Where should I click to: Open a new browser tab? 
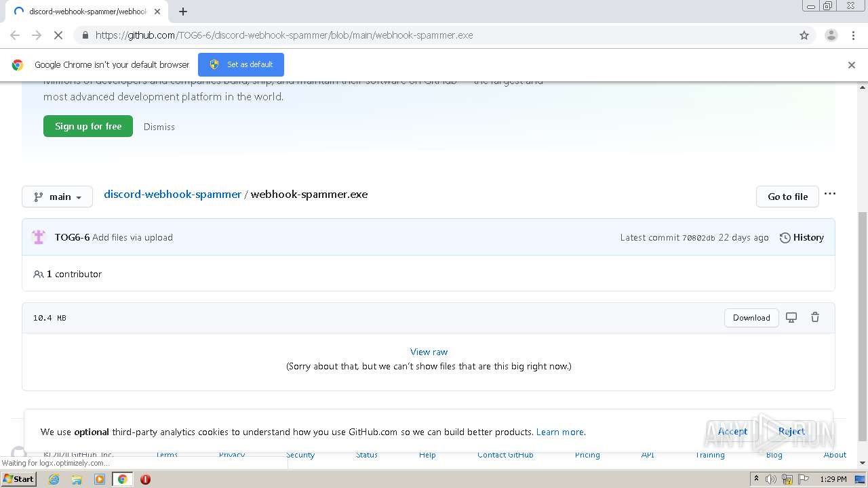[183, 12]
